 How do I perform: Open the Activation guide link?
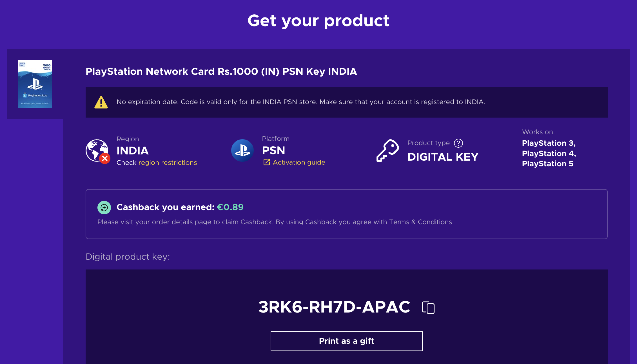click(299, 162)
